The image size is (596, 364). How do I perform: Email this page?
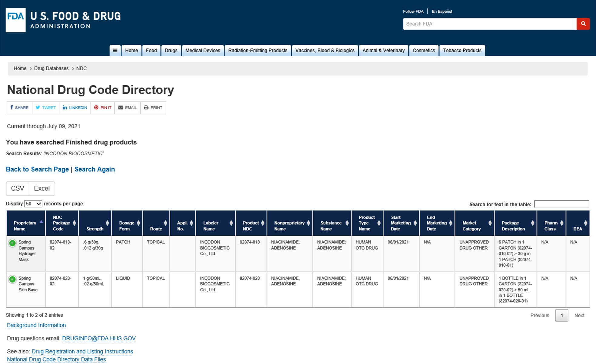coord(128,108)
